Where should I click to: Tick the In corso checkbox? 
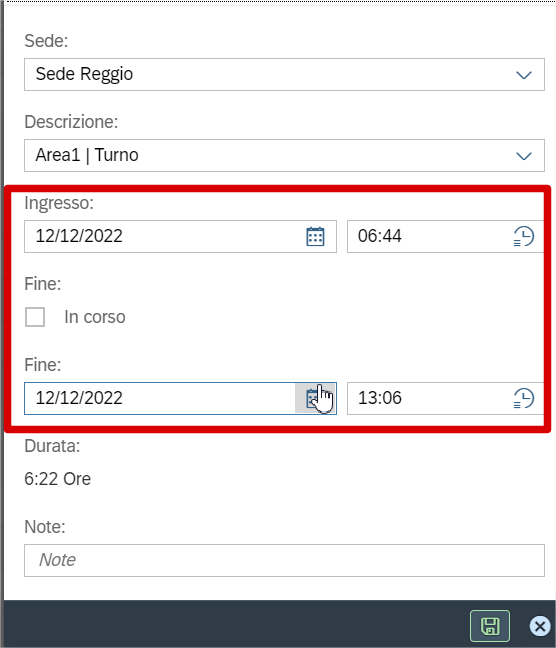click(35, 317)
